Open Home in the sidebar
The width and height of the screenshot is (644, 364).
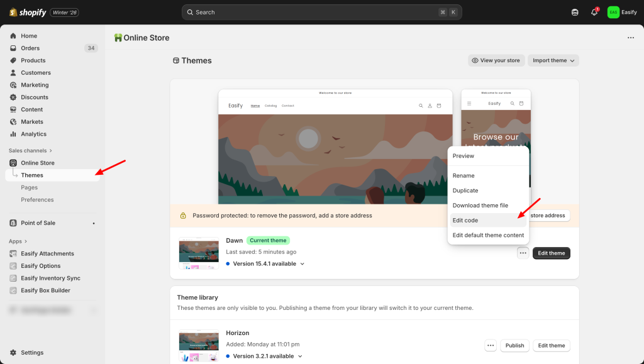29,36
